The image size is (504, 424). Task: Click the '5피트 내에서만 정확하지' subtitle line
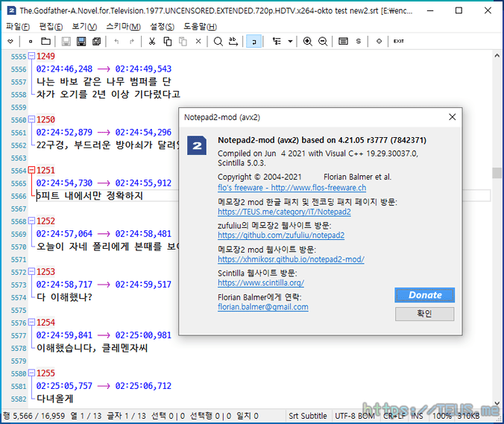89,196
